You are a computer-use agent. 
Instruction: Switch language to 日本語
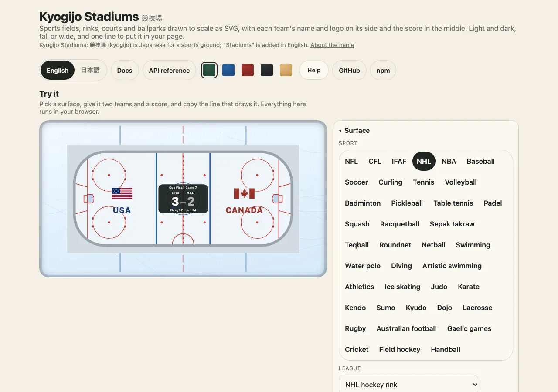[90, 70]
